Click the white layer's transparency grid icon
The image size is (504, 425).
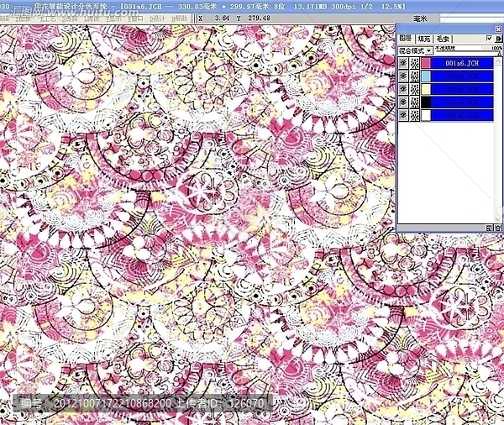point(415,115)
